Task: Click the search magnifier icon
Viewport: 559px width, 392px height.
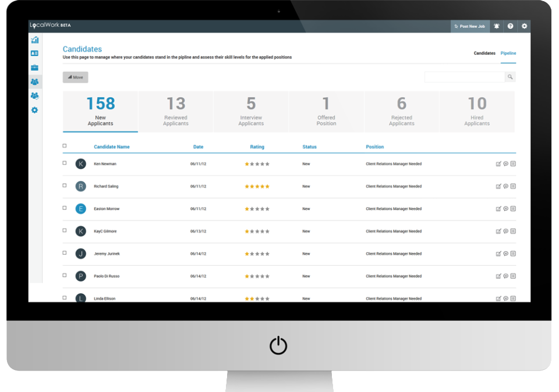Action: pos(510,77)
